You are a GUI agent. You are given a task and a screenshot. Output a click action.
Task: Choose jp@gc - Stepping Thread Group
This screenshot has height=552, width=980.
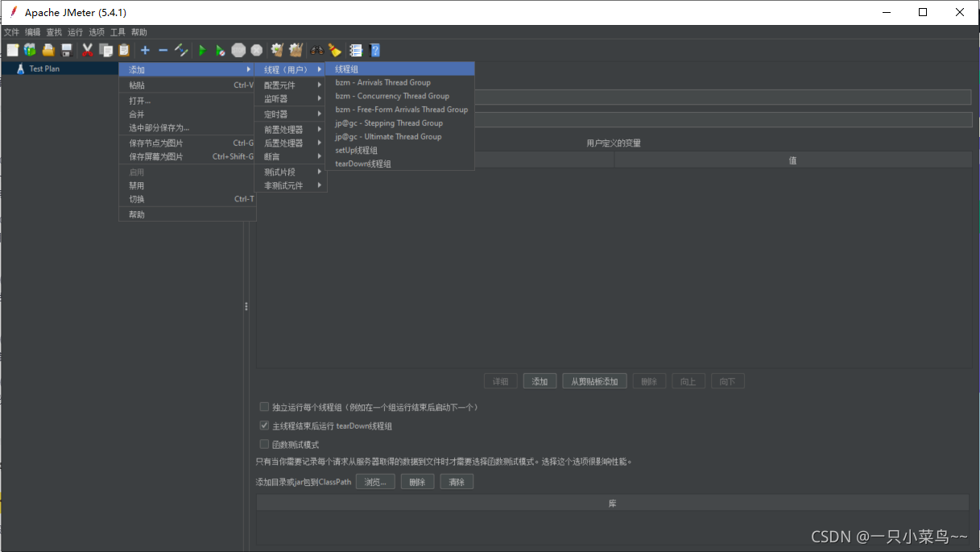pyautogui.click(x=400, y=123)
